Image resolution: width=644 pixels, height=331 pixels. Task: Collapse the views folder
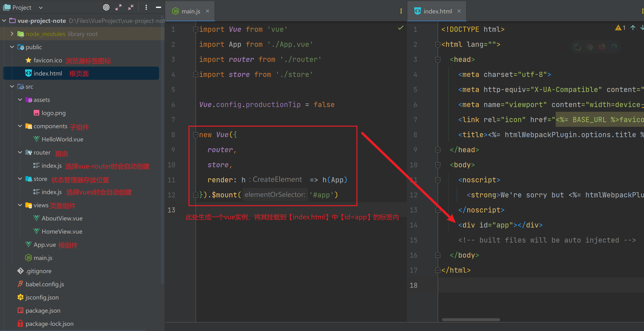[20, 205]
